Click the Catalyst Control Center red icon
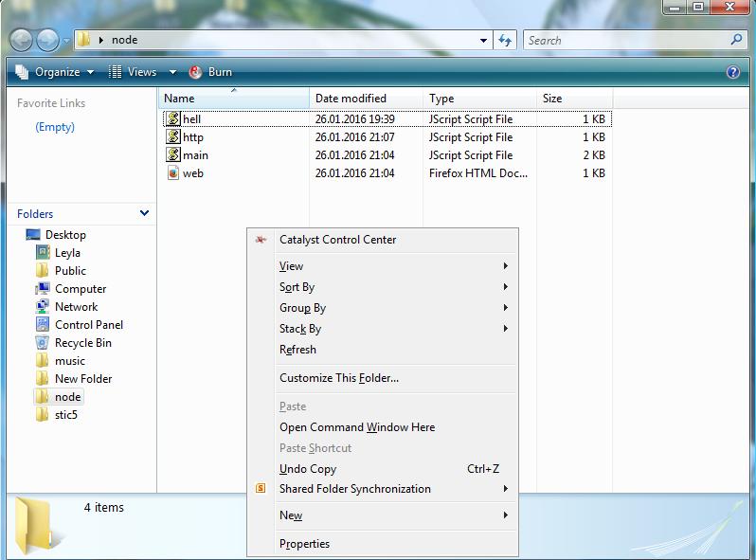Image resolution: width=756 pixels, height=560 pixels. 261,240
